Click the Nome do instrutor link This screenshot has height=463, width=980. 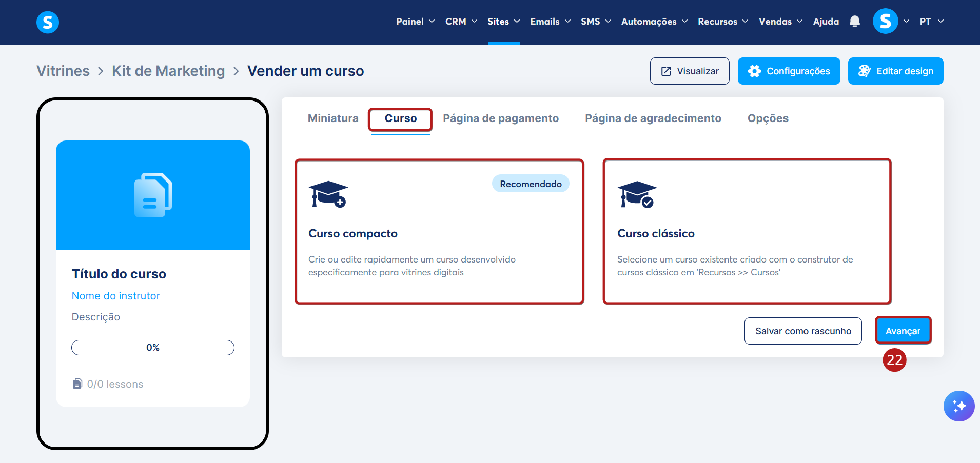(116, 296)
